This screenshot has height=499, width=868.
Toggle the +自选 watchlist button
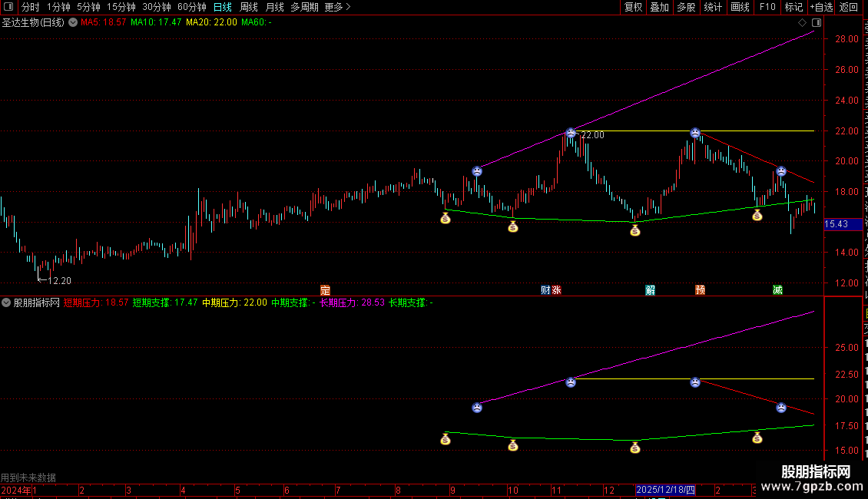click(x=821, y=7)
